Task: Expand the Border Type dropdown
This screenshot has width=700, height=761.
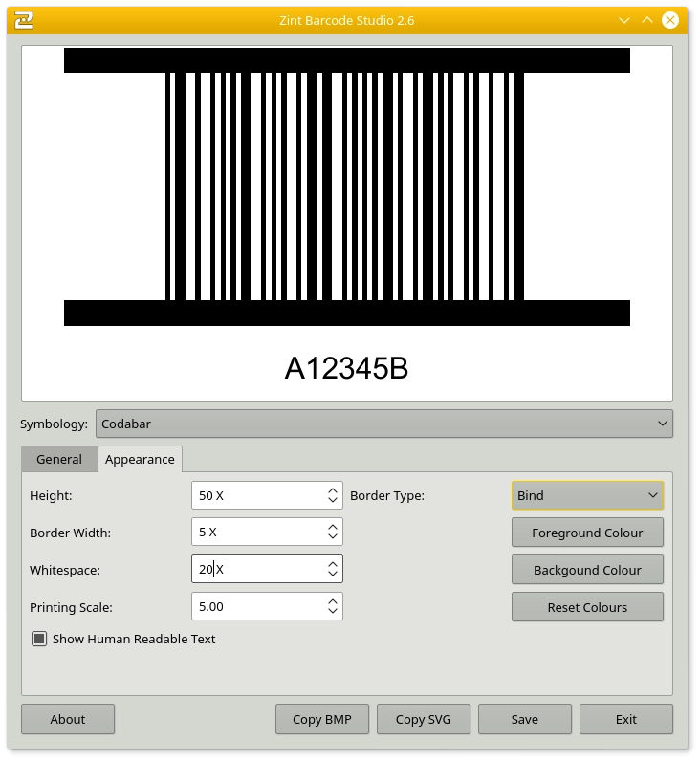Action: 587,495
